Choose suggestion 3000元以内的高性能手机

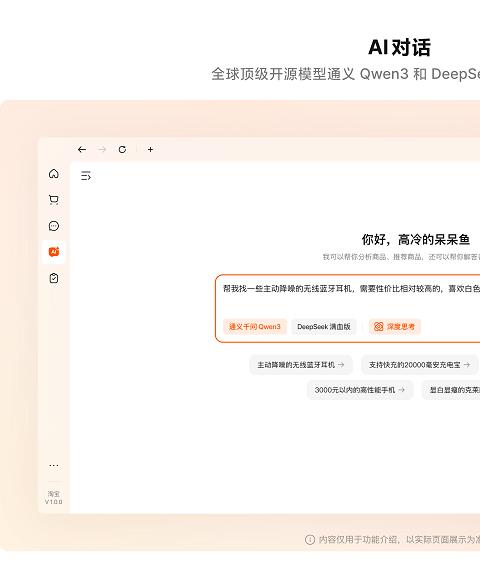tap(360, 390)
